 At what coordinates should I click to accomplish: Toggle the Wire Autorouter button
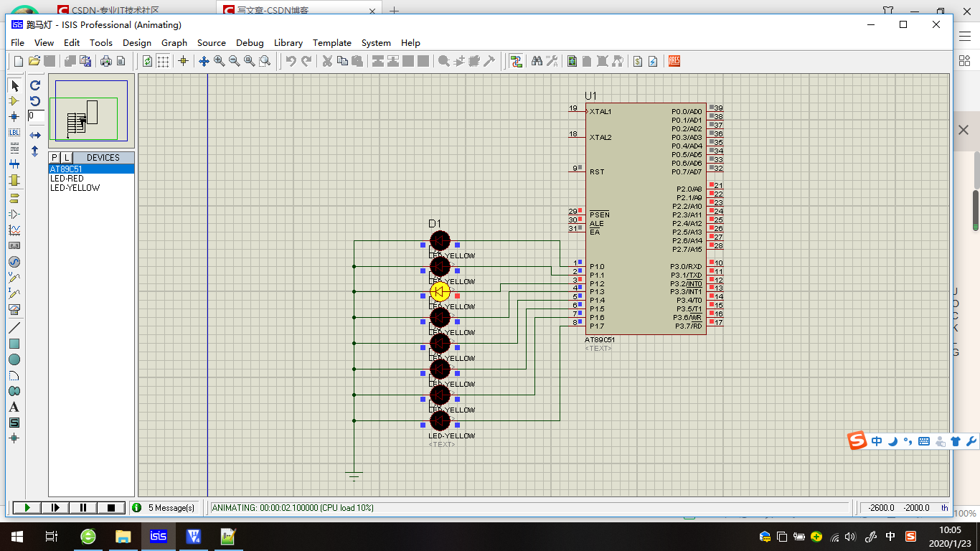point(516,61)
